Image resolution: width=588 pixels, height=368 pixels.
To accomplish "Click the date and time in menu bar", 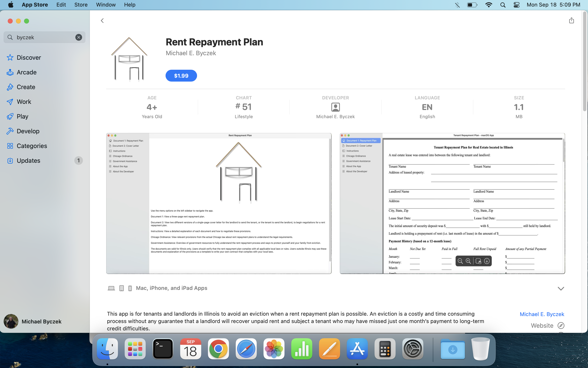I will [x=553, y=5].
